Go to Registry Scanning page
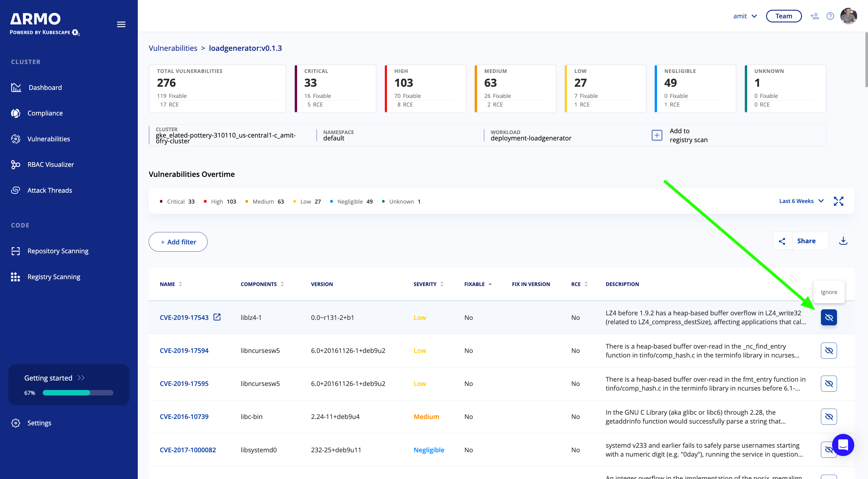The height and width of the screenshot is (479, 868). (x=54, y=277)
